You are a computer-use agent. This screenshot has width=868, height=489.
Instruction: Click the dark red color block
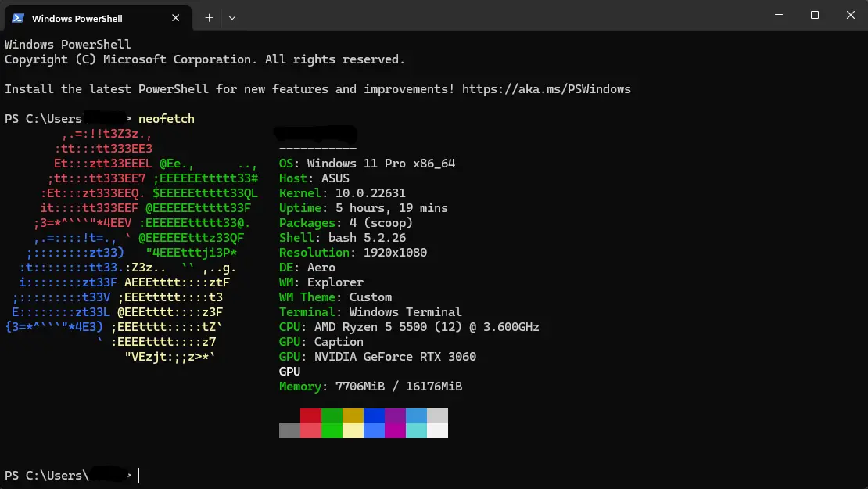click(310, 416)
